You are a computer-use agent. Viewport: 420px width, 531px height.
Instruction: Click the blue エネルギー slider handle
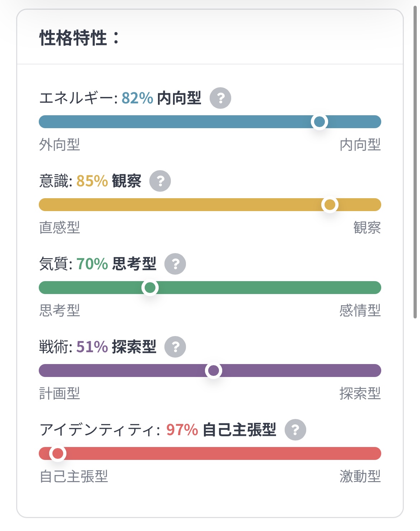[319, 122]
